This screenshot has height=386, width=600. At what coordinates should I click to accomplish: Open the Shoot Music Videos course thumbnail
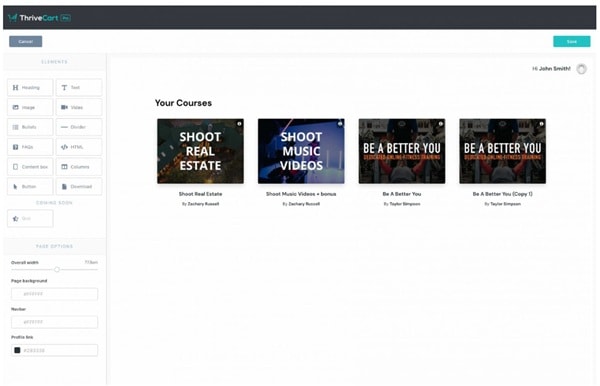[301, 151]
